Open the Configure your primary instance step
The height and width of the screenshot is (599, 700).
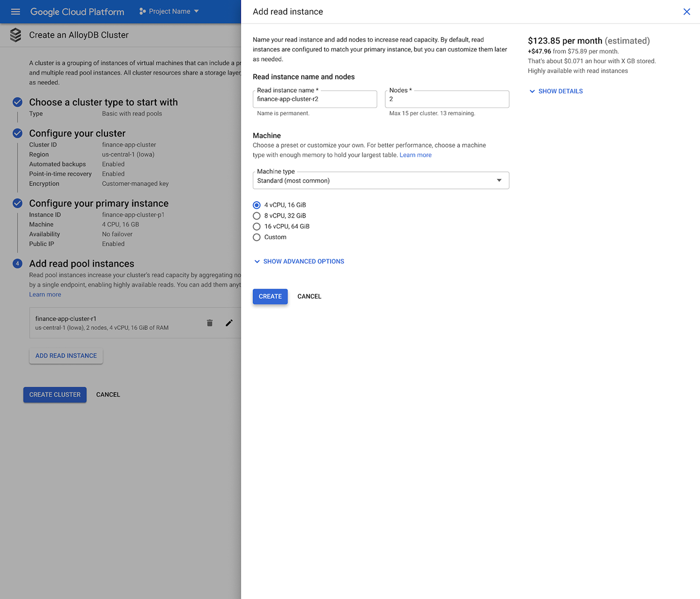click(99, 203)
